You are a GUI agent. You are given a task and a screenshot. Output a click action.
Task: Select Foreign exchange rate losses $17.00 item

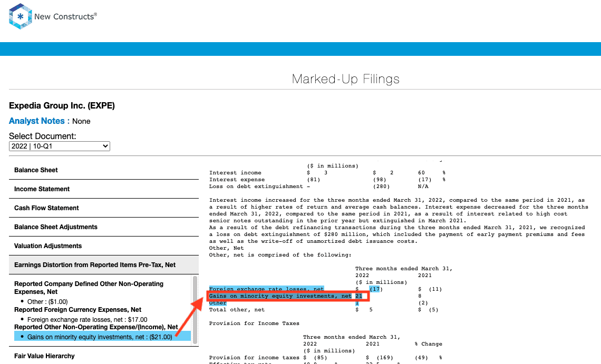(x=88, y=320)
